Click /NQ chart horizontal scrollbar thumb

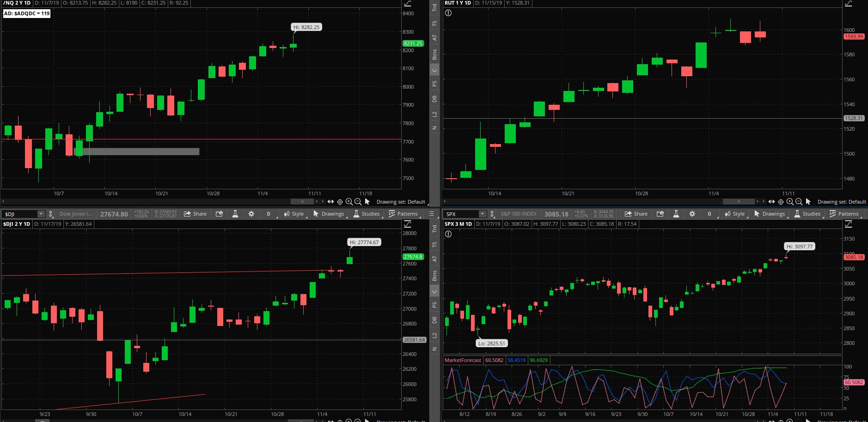(302, 202)
